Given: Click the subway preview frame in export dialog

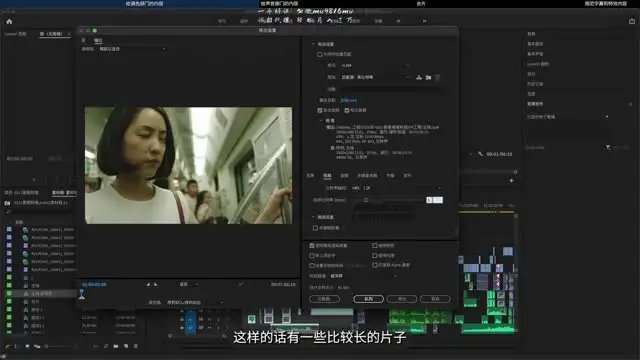Looking at the screenshot, I should [x=188, y=165].
